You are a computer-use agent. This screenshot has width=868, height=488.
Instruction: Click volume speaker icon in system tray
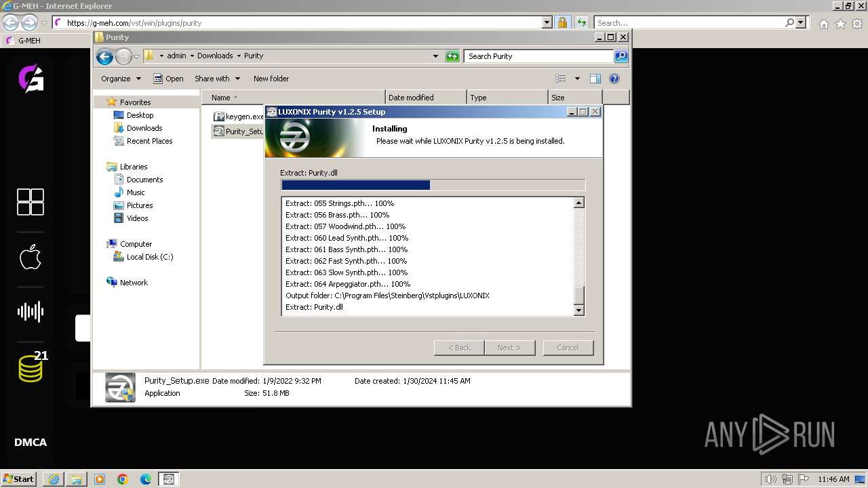coord(771,479)
